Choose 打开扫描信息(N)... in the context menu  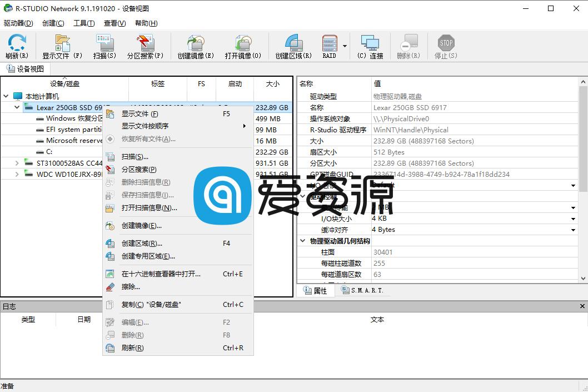[178, 208]
